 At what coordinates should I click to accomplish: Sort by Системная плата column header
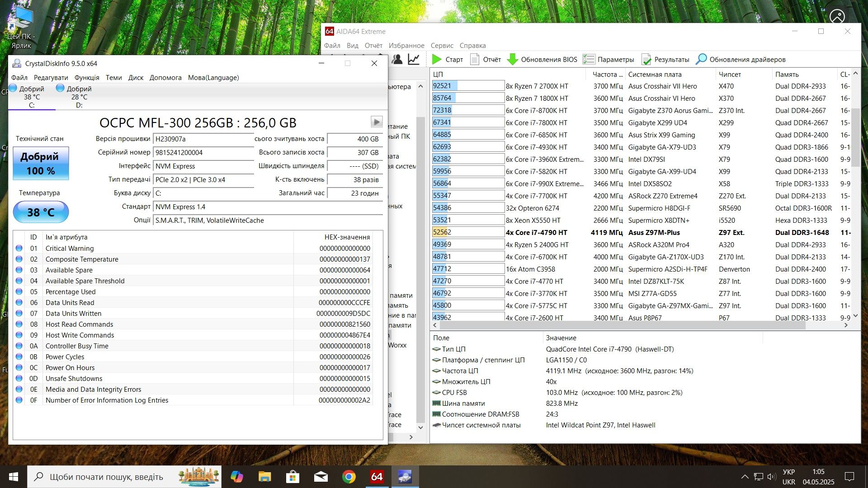670,74
